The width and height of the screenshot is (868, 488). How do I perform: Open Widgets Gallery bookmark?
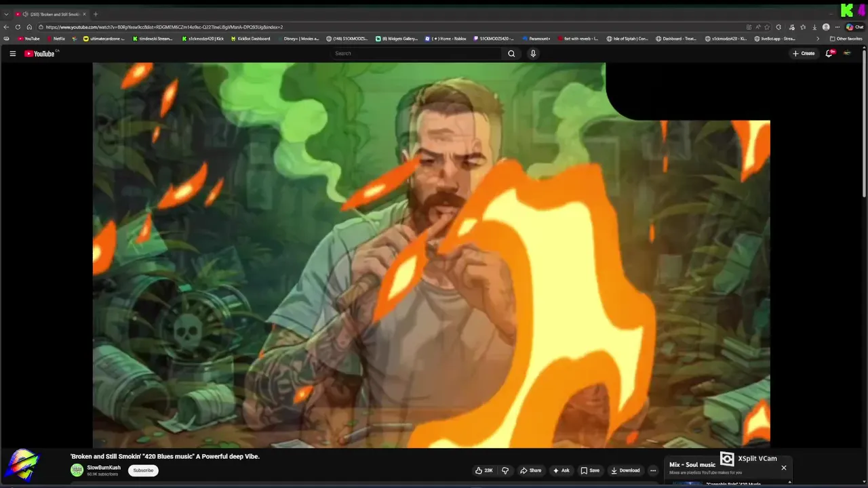click(x=397, y=39)
